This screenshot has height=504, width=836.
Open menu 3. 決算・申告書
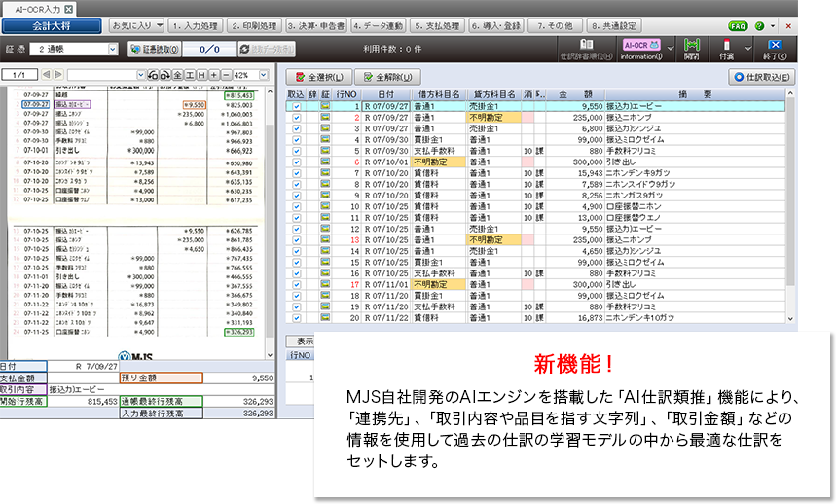315,25
